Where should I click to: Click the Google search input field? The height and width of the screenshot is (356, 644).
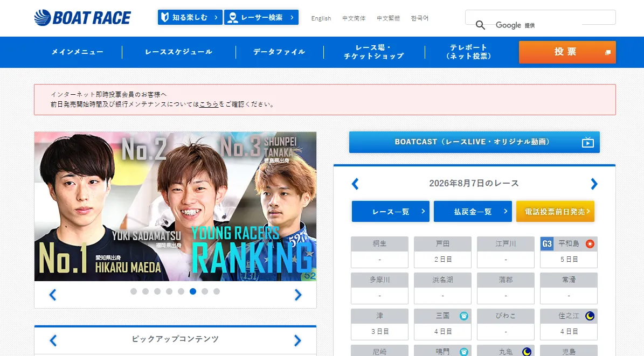coord(540,17)
